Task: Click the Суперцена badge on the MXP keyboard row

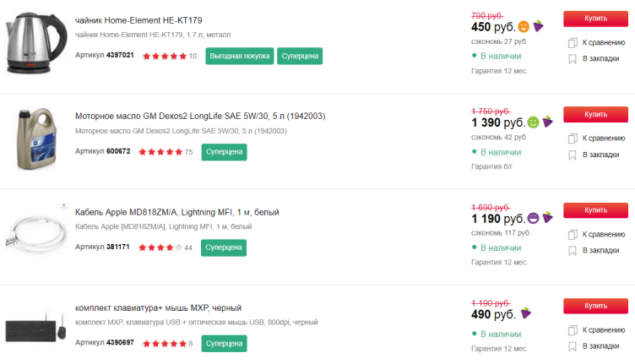Action: 225,344
